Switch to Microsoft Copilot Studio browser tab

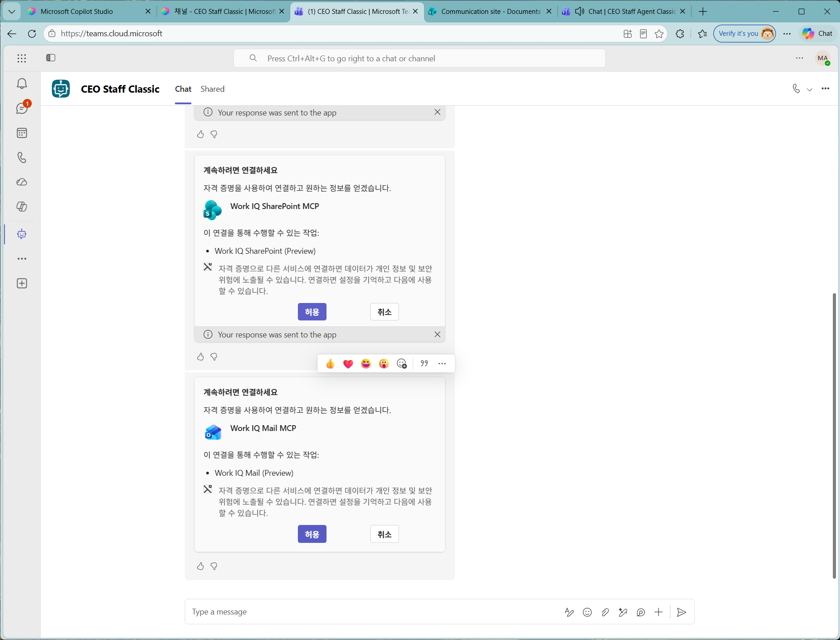coord(89,12)
